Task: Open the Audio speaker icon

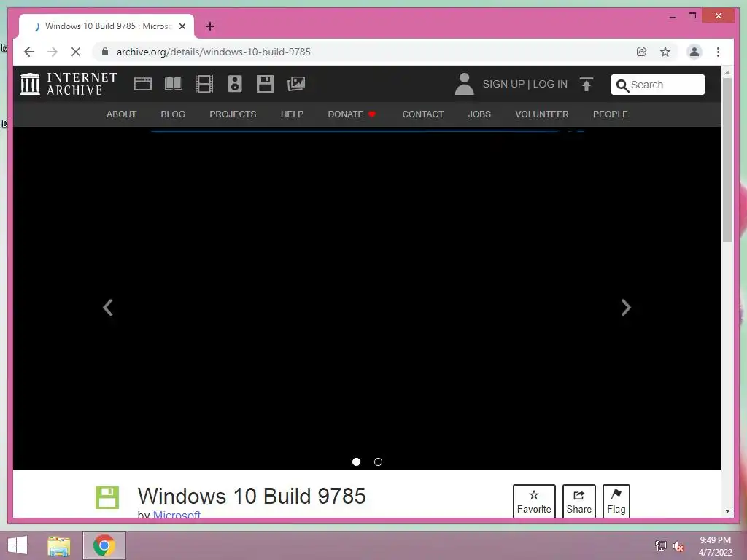Action: (x=234, y=84)
